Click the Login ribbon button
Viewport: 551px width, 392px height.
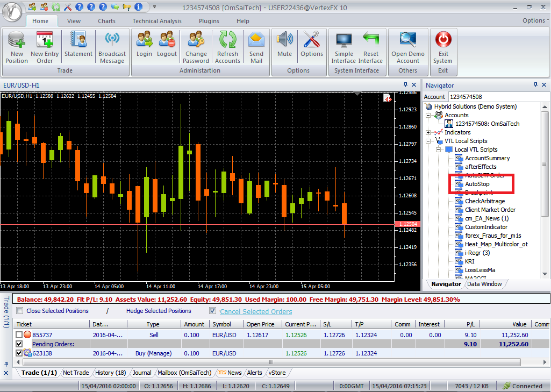144,44
